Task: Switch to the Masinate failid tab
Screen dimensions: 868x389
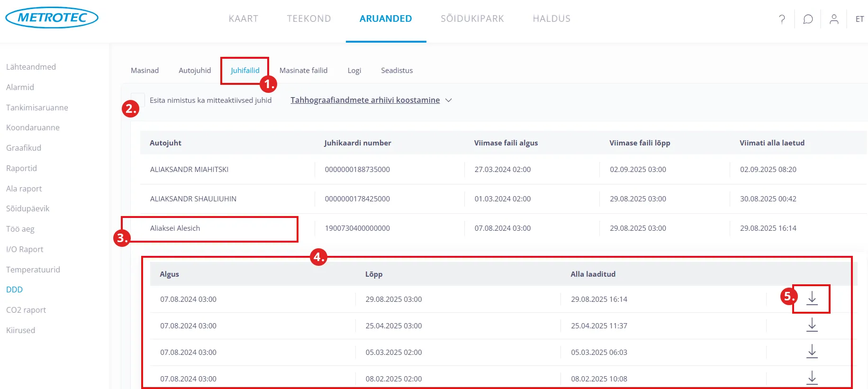Action: (303, 71)
